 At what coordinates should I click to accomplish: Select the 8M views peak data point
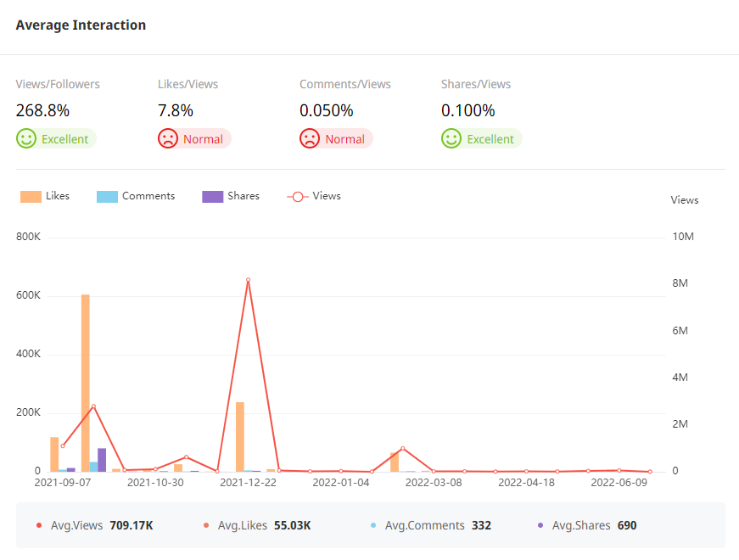[248, 280]
